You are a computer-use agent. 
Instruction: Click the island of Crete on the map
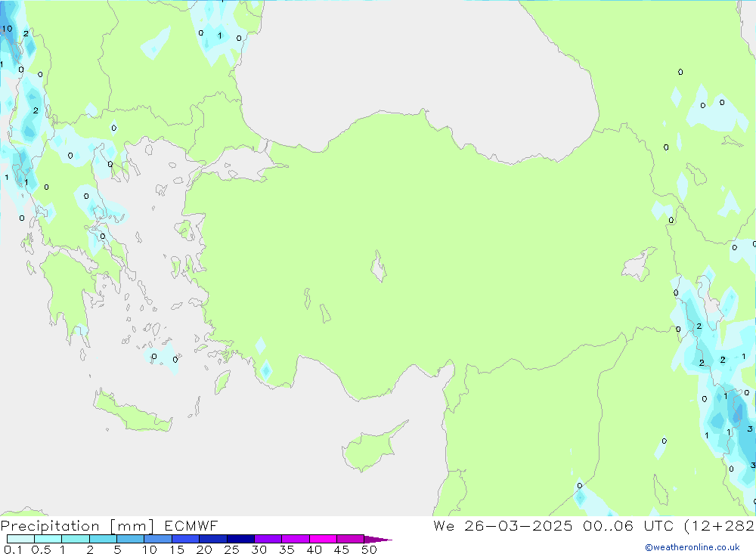pyautogui.click(x=132, y=411)
